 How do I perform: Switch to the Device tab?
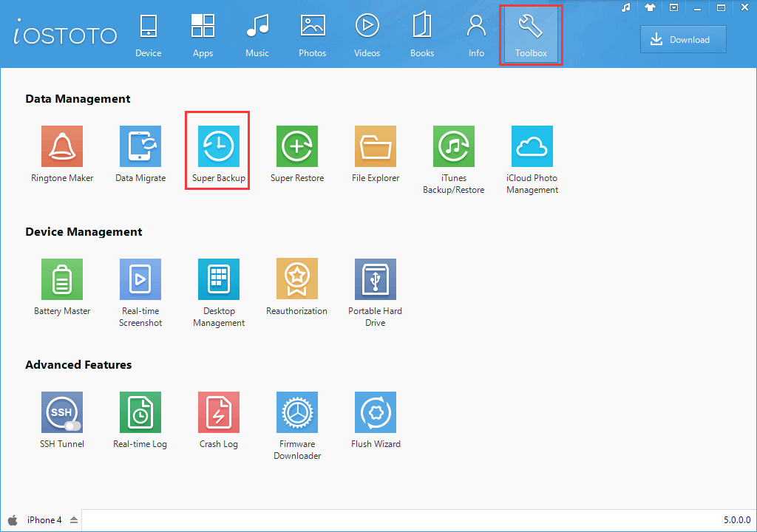148,35
